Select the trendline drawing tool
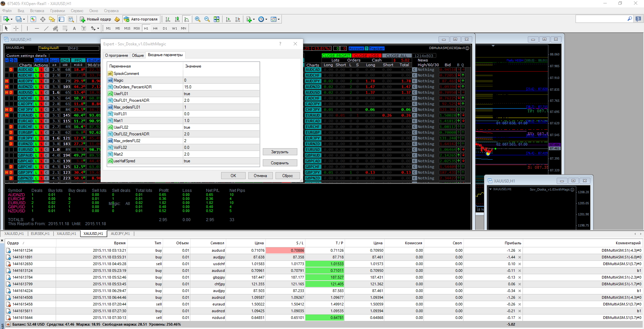 (46, 28)
